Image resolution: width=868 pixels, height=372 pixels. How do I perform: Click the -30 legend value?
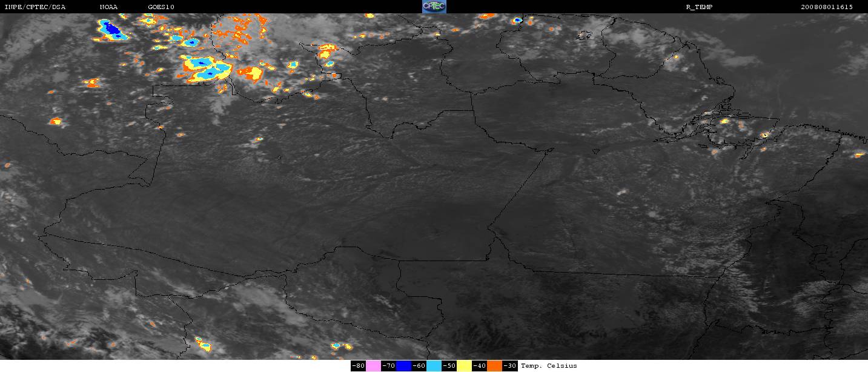(510, 366)
